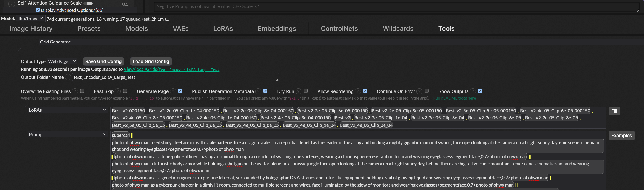This screenshot has width=644, height=190.
Task: Click the Output Folder Name text field
Action: pos(175,77)
